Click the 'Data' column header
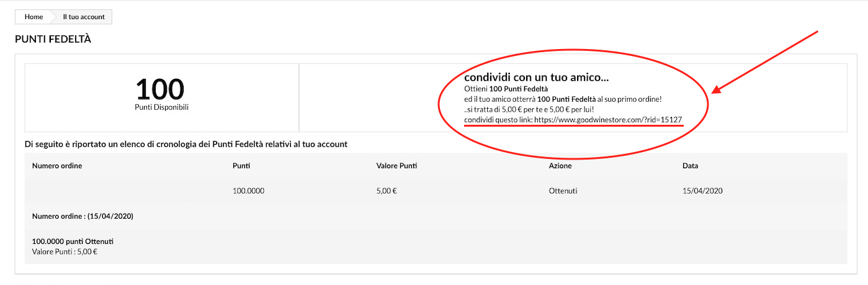The width and height of the screenshot is (868, 285). (x=690, y=166)
